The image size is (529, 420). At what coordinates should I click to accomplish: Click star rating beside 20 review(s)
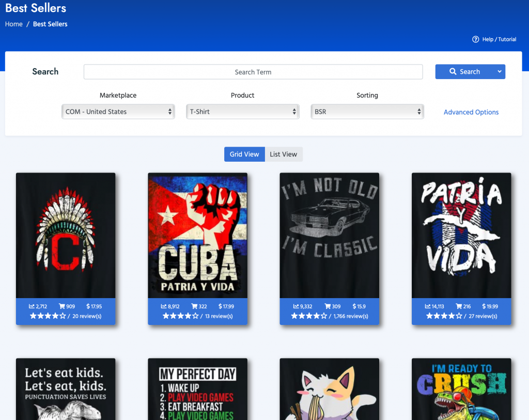point(48,316)
